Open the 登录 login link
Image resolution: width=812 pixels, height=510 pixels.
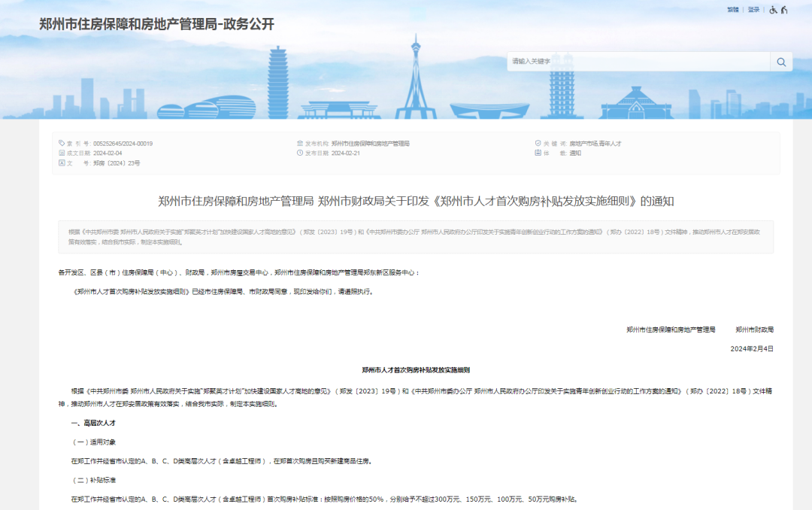(x=753, y=10)
